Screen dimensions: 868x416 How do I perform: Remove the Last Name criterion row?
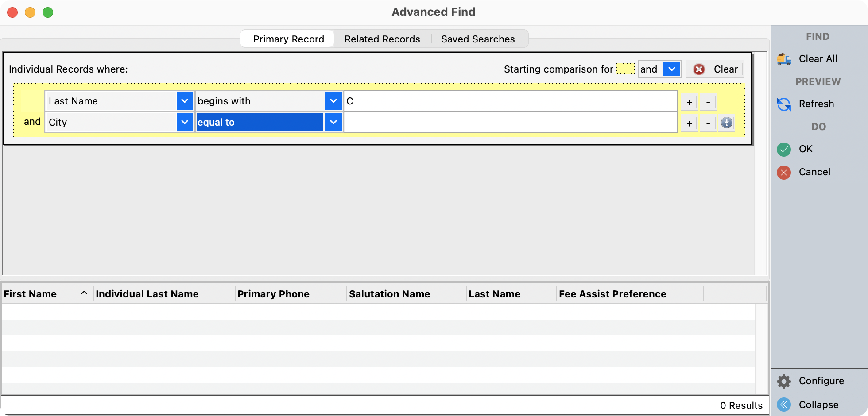pos(708,102)
